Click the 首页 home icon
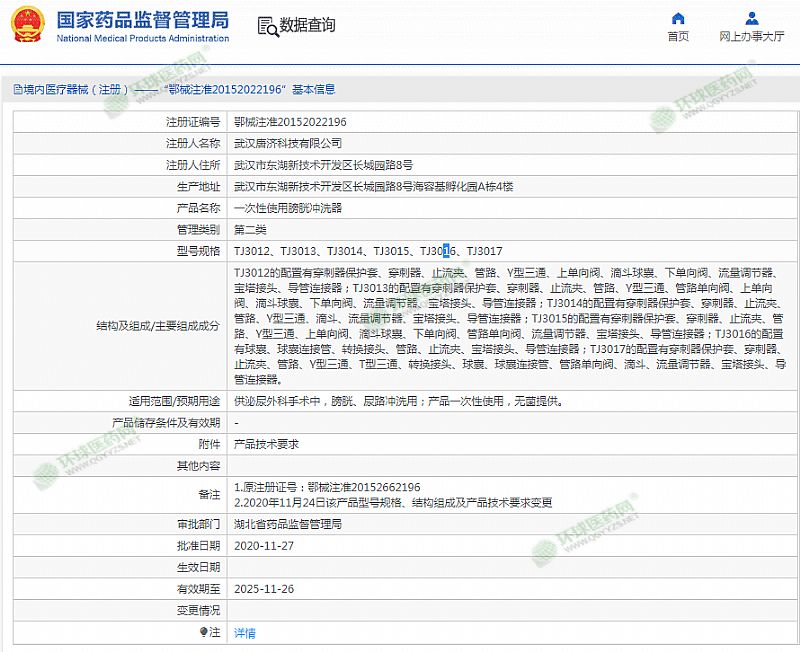Image resolution: width=800 pixels, height=652 pixels. 678,18
